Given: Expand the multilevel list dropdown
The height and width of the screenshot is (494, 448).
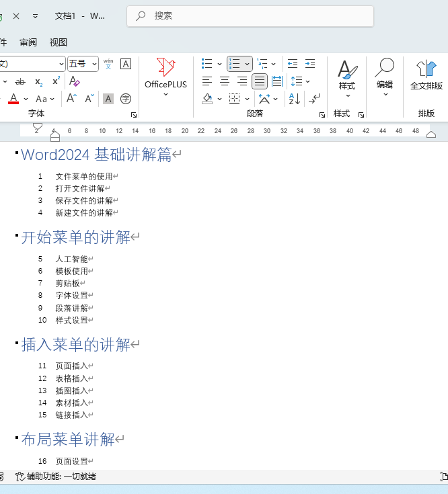Looking at the screenshot, I should click(x=273, y=65).
